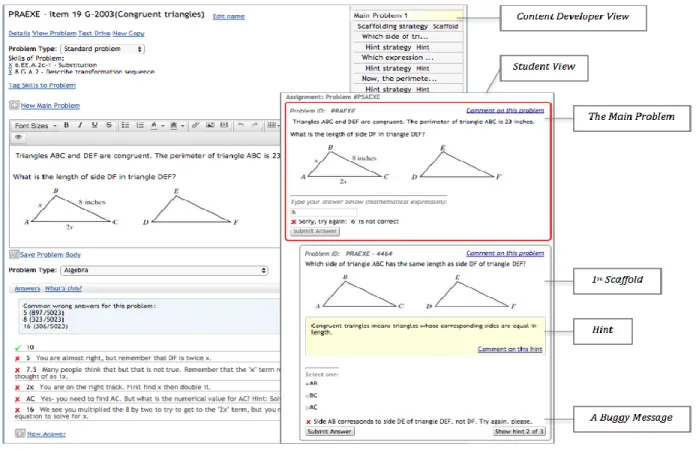Click Tag Skills to Problem link

coord(42,85)
